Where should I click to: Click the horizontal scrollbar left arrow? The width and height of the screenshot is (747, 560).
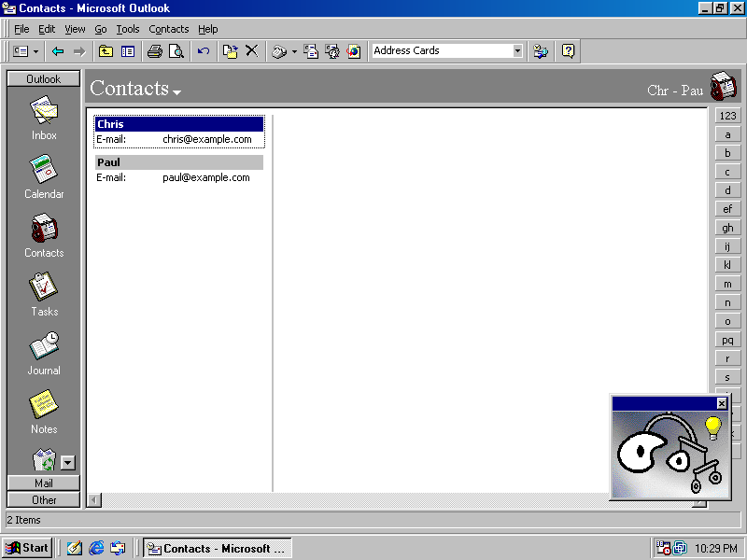click(94, 500)
